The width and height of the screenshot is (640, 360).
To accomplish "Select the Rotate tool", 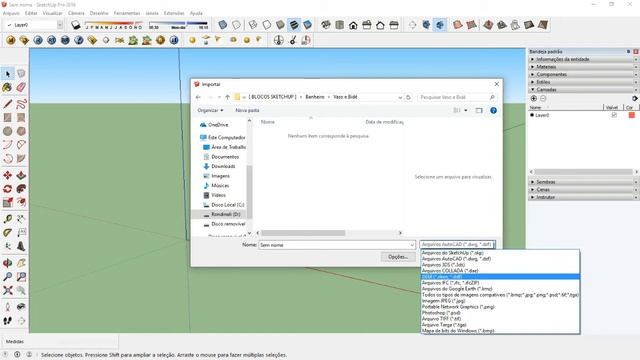I will pyautogui.click(x=8, y=189).
